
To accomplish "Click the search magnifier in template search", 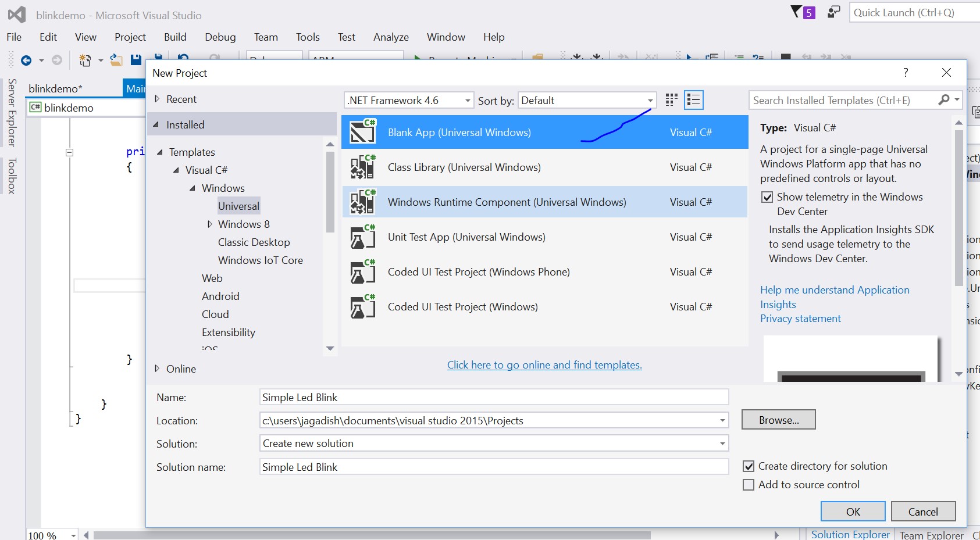I will click(x=944, y=100).
